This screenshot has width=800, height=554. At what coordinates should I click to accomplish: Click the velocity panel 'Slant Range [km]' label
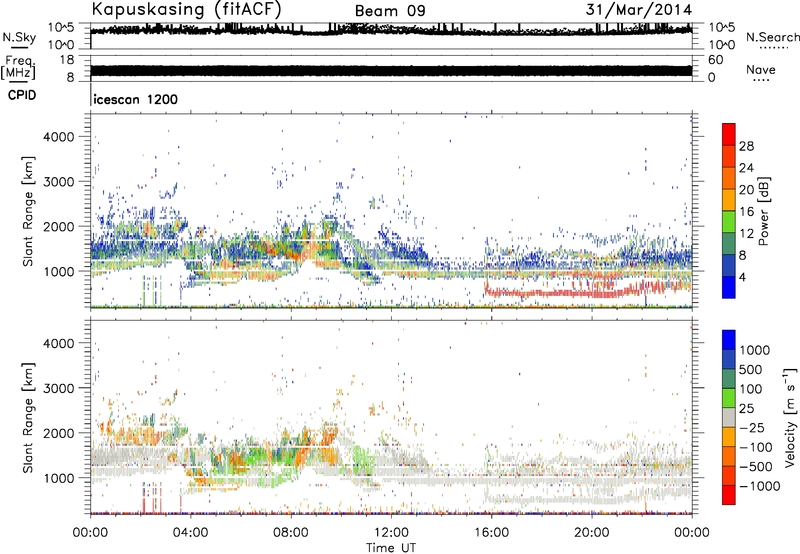pyautogui.click(x=28, y=418)
